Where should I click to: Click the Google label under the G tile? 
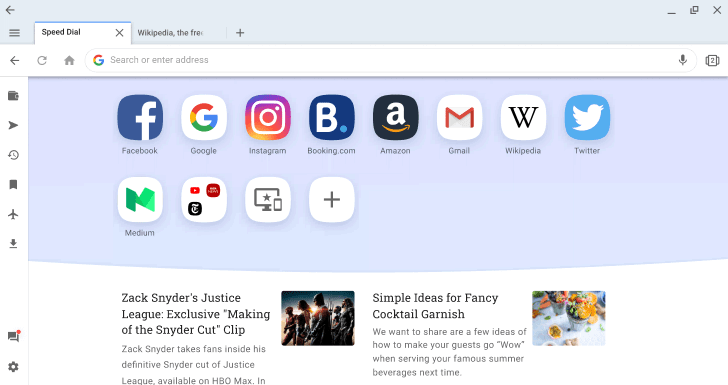(x=204, y=150)
